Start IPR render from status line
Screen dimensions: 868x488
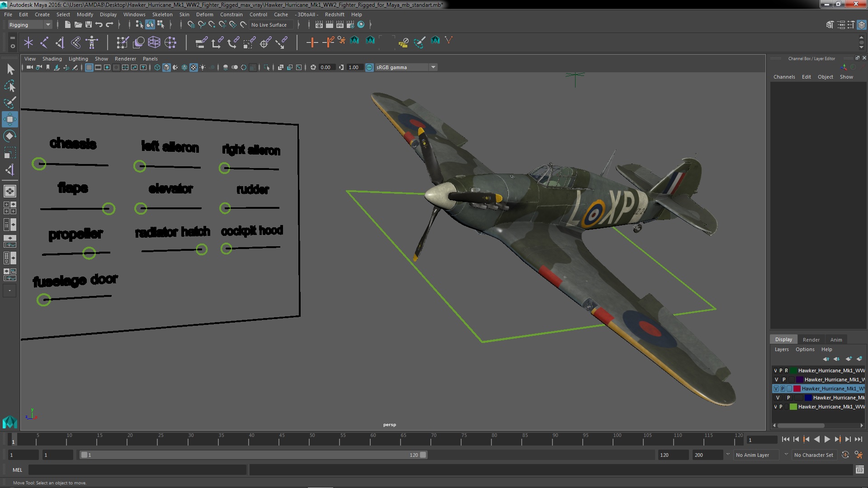coord(340,25)
